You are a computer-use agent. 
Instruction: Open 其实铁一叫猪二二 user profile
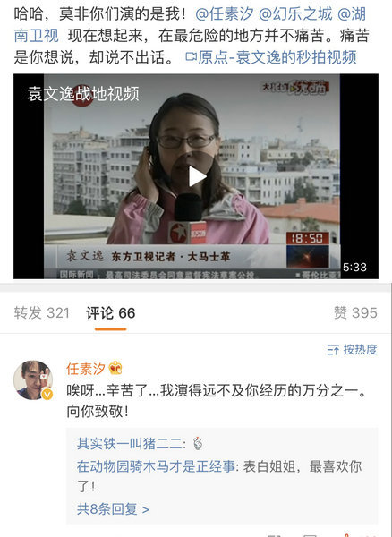tap(130, 444)
